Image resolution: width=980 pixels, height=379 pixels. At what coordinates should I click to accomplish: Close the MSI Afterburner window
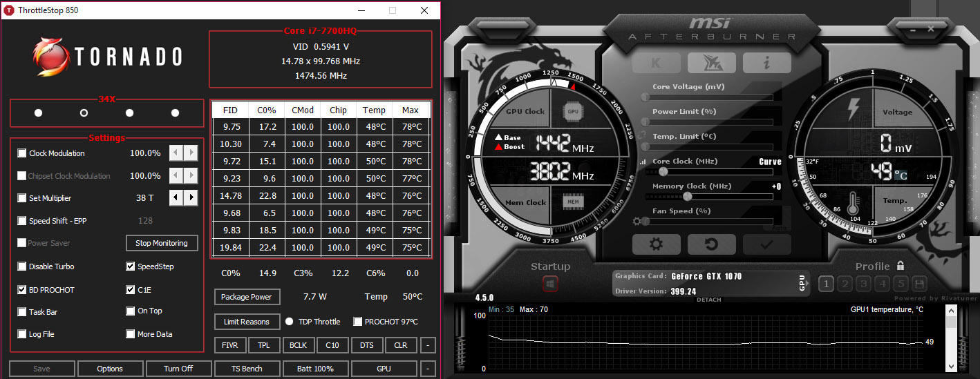click(930, 29)
